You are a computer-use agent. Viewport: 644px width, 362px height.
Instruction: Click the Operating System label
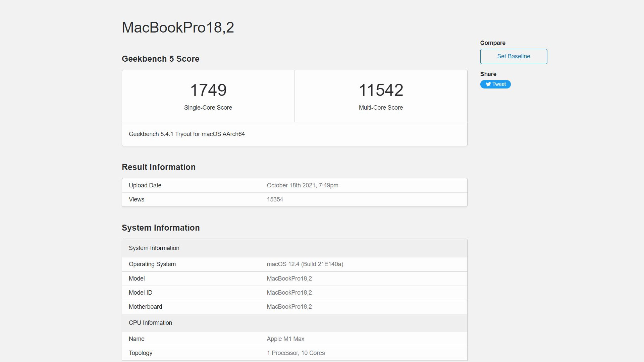click(x=152, y=264)
